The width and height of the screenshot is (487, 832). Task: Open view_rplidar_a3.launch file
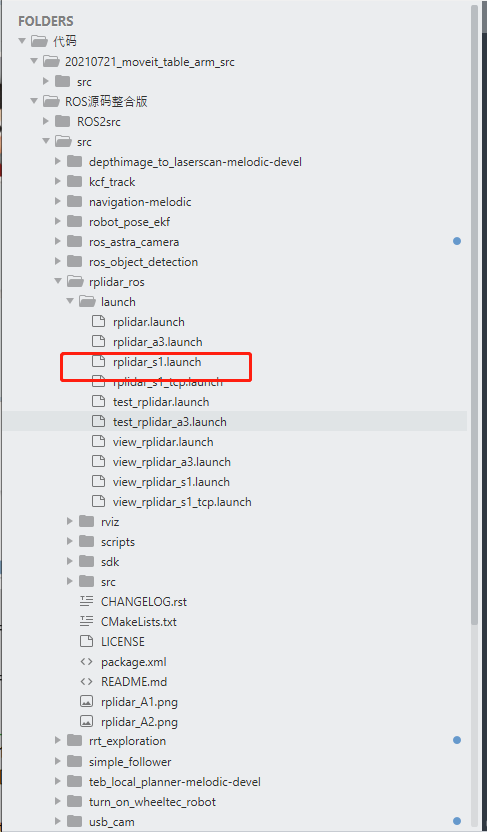172,462
